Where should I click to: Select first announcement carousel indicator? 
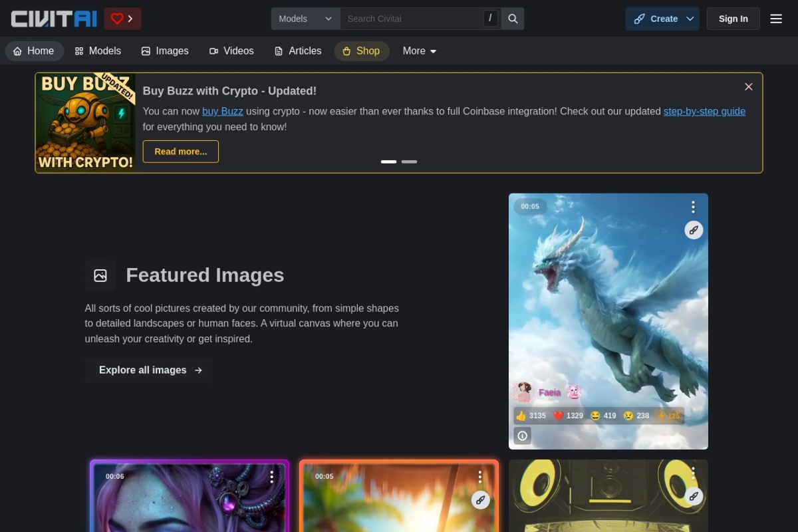388,162
